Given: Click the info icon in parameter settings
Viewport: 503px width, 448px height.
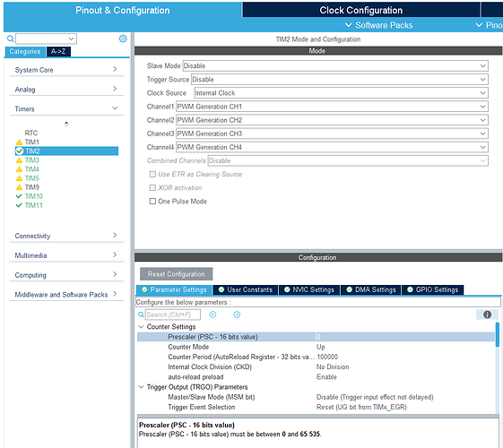Looking at the screenshot, I should (x=487, y=314).
